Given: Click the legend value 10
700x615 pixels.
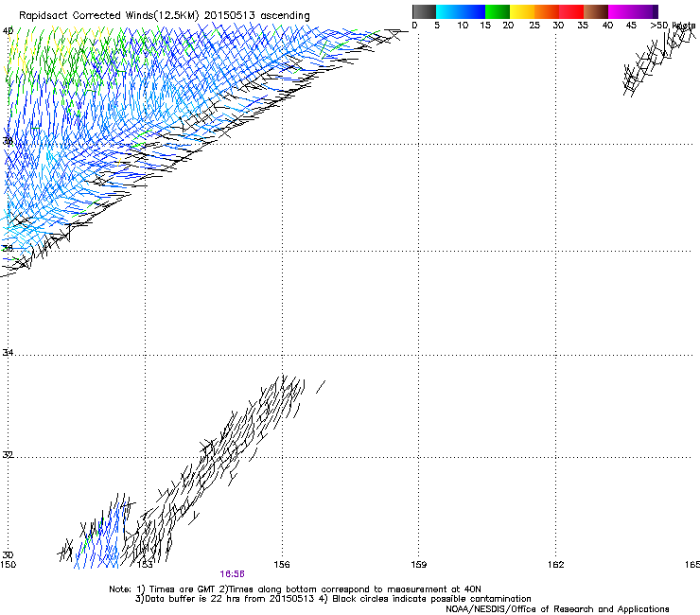Looking at the screenshot, I should click(x=463, y=26).
